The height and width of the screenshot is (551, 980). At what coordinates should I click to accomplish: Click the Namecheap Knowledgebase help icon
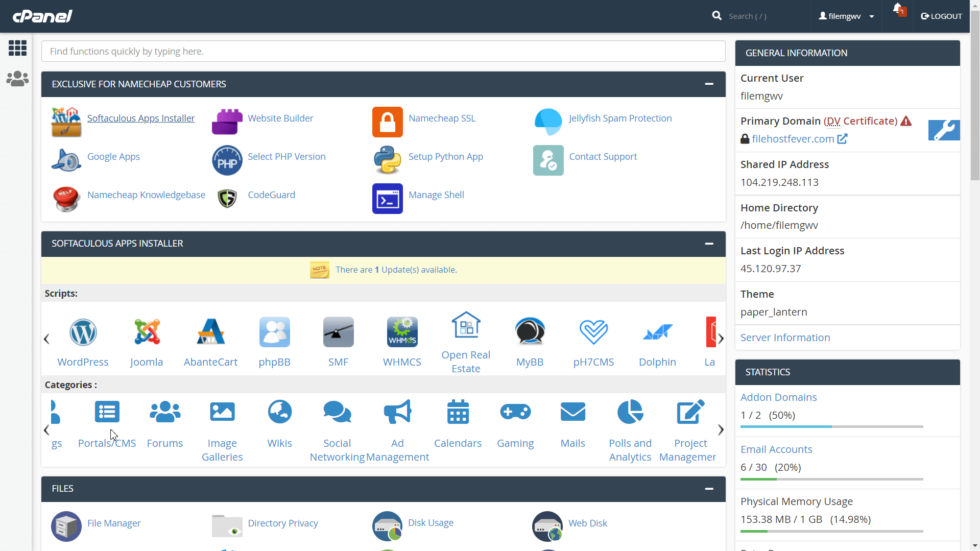pyautogui.click(x=66, y=199)
